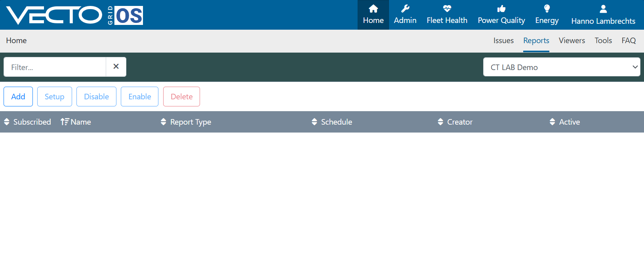Screen dimensions: 644x254
Task: Click the Add report button
Action: (x=18, y=97)
